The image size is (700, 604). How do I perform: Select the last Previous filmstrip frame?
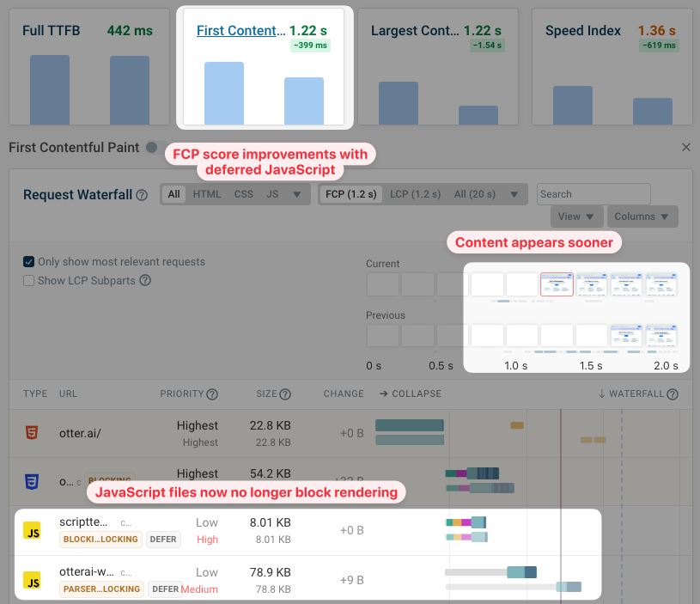coord(661,336)
